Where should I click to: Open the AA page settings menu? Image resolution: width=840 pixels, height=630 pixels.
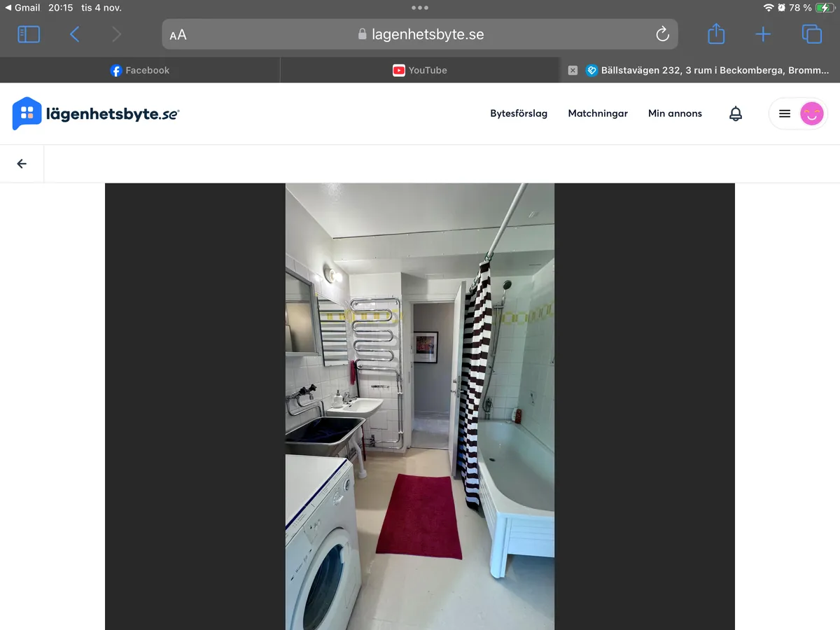[x=178, y=34]
